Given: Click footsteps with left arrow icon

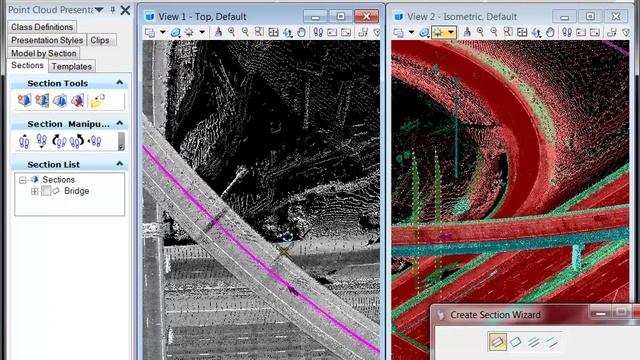Looking at the screenshot, I should [94, 141].
